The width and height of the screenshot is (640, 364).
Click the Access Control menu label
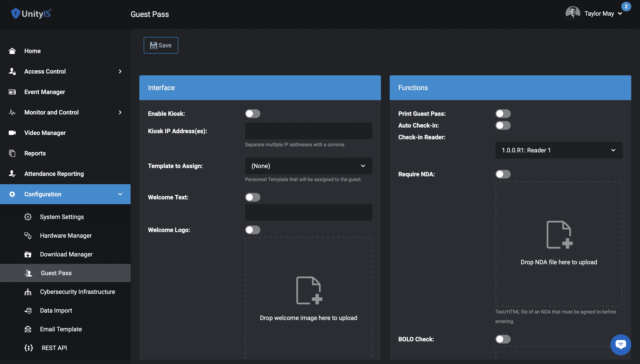pos(45,71)
